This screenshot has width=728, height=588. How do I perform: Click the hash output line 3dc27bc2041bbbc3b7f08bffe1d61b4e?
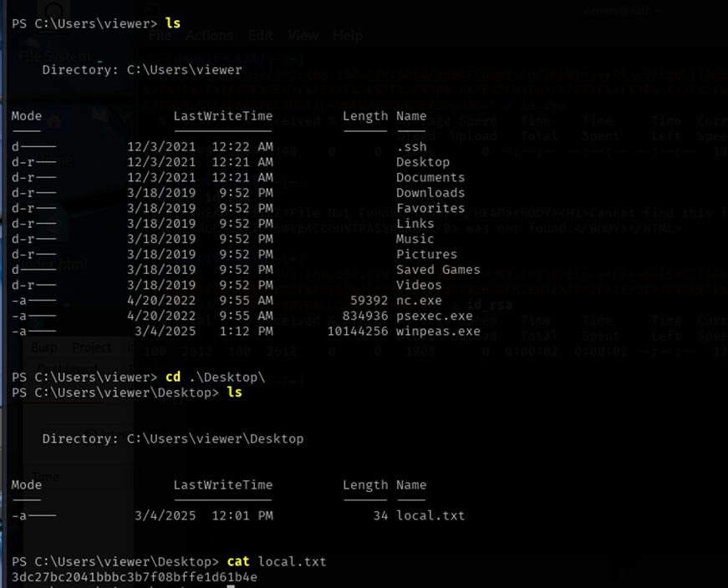135,577
